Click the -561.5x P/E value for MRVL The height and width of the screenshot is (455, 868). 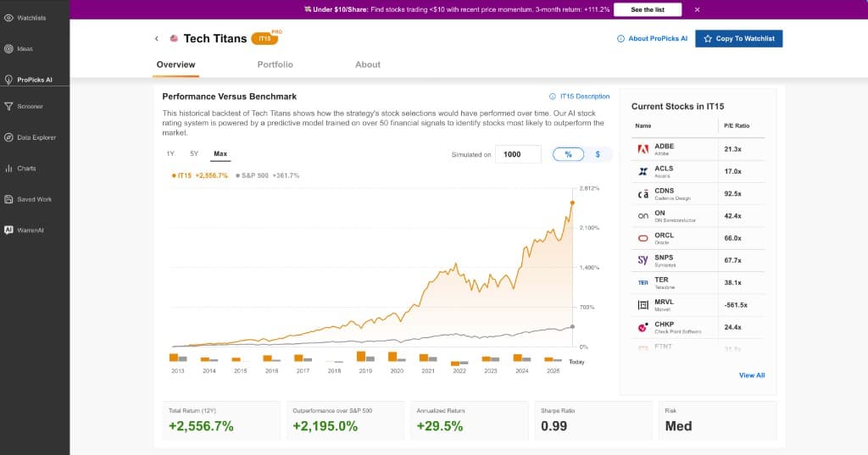(736, 305)
